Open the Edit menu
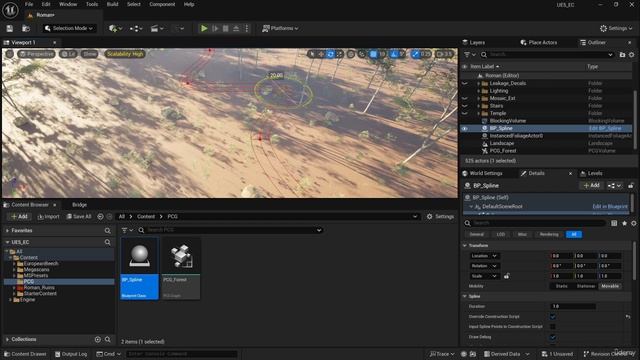Image resolution: width=640 pixels, height=360 pixels. click(x=46, y=4)
